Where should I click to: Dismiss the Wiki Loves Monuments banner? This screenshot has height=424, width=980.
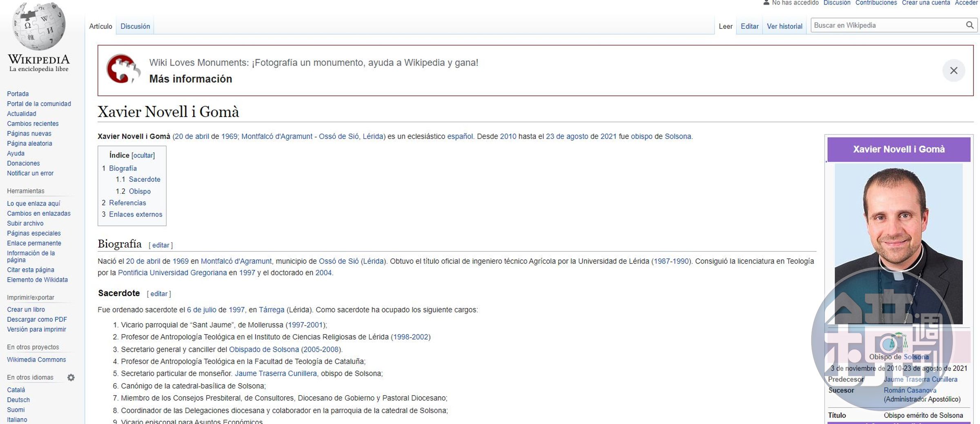(x=953, y=71)
